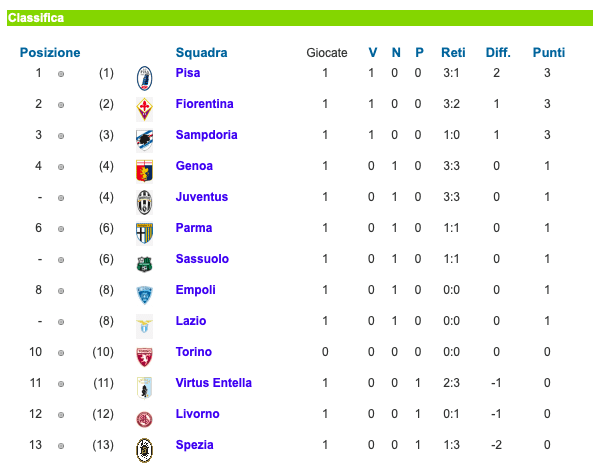
Task: Click the Sampdoria club crest icon
Action: (145, 139)
